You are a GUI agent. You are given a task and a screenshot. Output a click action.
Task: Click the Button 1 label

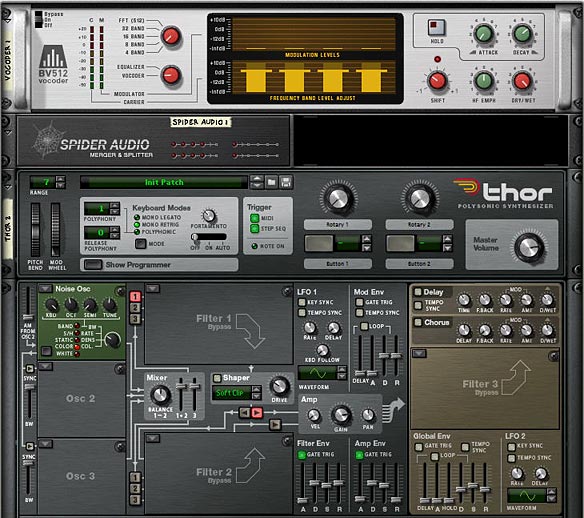click(x=337, y=264)
